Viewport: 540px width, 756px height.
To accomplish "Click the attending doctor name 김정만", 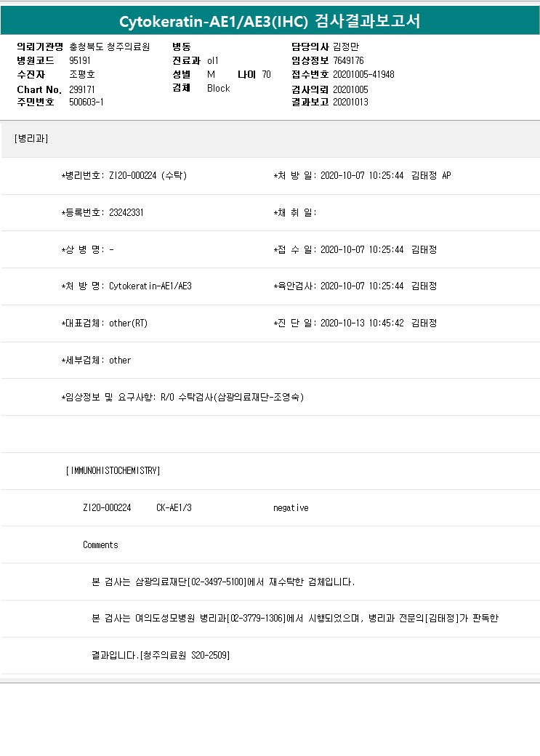I will coord(346,47).
